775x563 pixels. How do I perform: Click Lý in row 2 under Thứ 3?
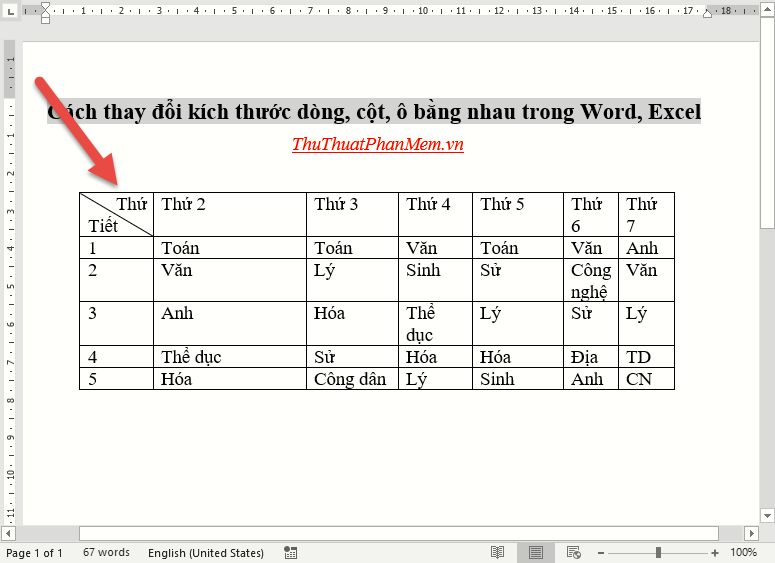(x=352, y=280)
